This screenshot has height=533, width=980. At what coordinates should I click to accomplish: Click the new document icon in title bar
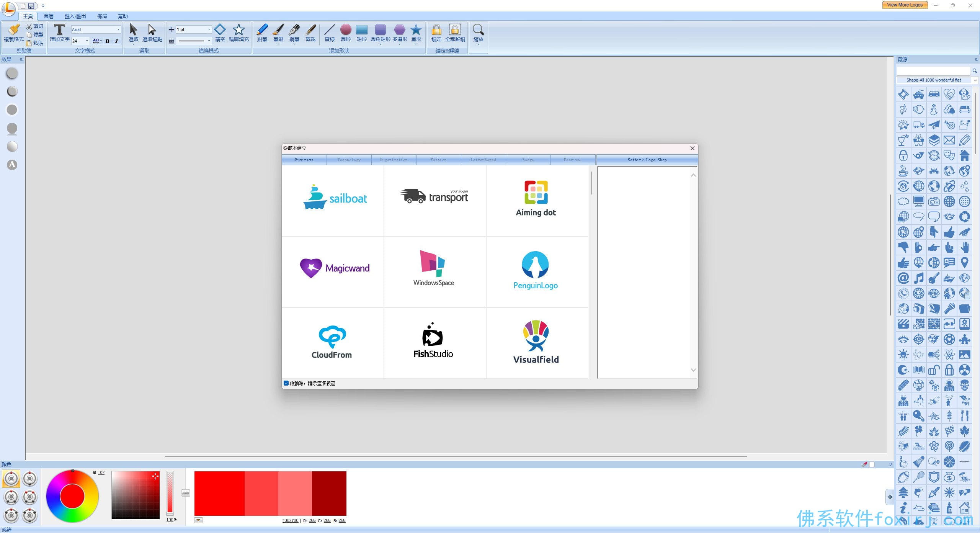point(23,6)
